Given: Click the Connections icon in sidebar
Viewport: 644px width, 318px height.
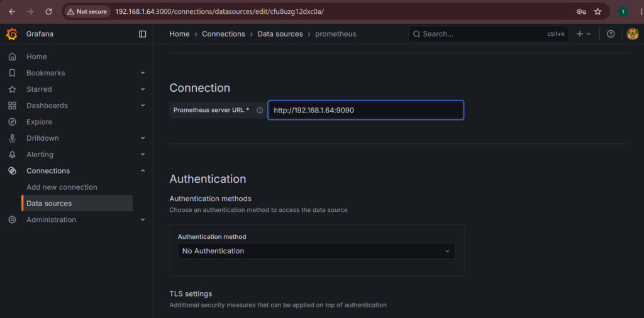Looking at the screenshot, I should pos(13,171).
